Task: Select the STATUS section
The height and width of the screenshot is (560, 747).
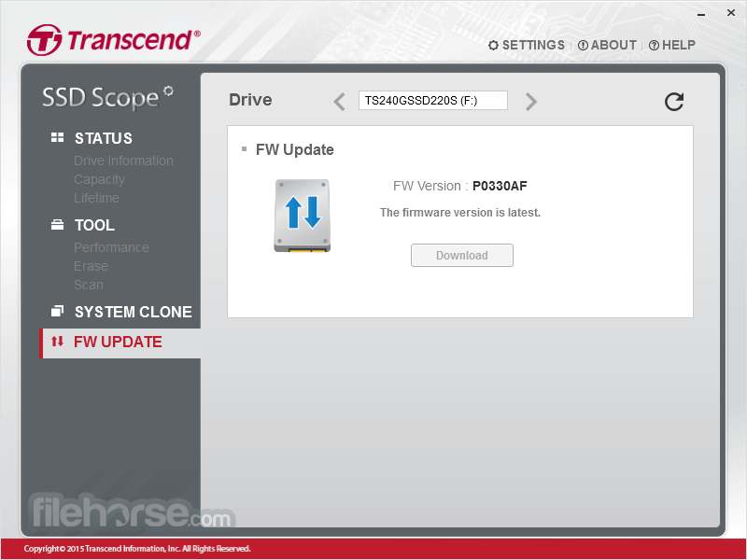Action: coord(104,138)
